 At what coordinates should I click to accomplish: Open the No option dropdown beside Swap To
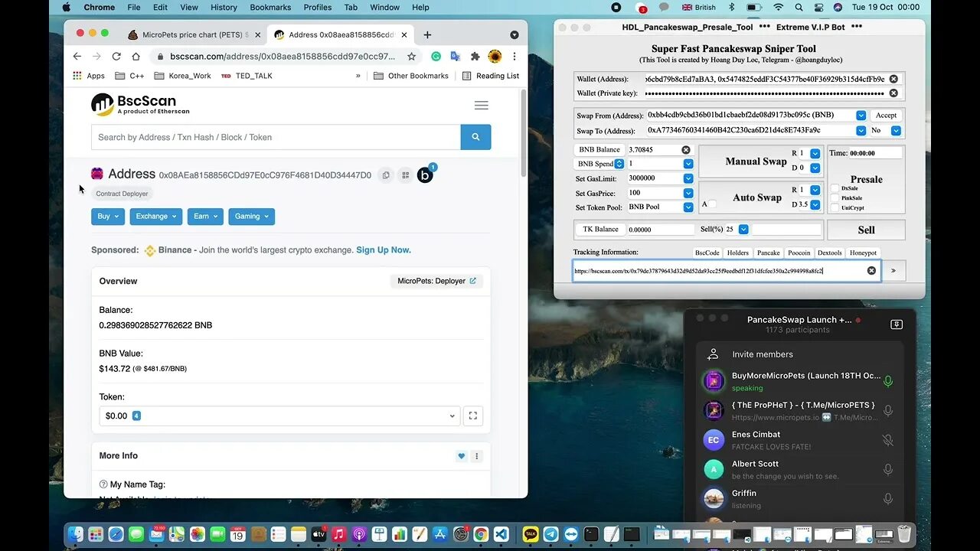pyautogui.click(x=896, y=130)
